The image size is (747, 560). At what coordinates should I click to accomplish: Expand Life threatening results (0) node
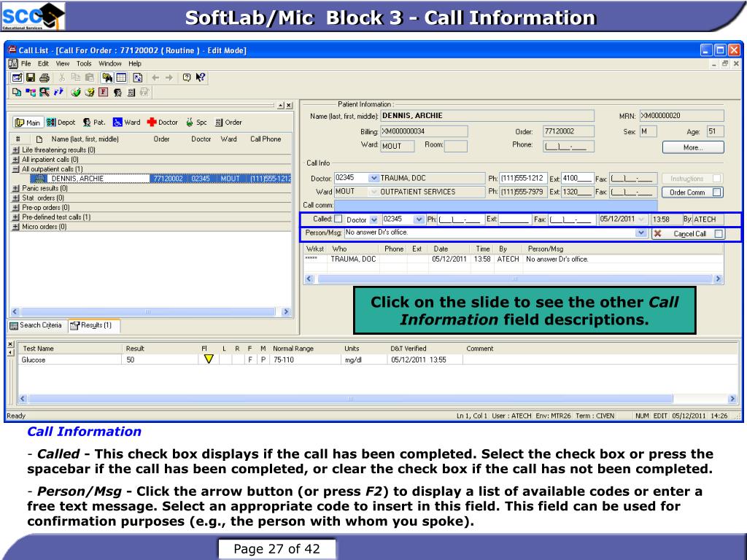[16, 150]
